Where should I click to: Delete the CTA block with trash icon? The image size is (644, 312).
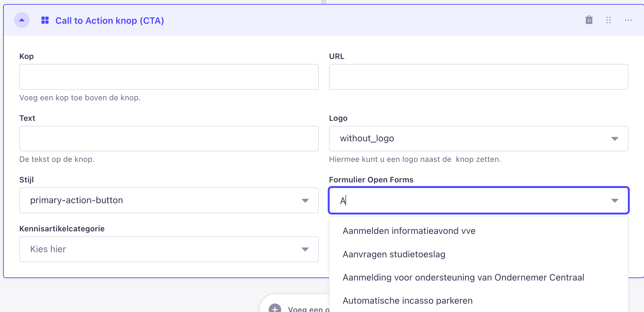(x=589, y=20)
